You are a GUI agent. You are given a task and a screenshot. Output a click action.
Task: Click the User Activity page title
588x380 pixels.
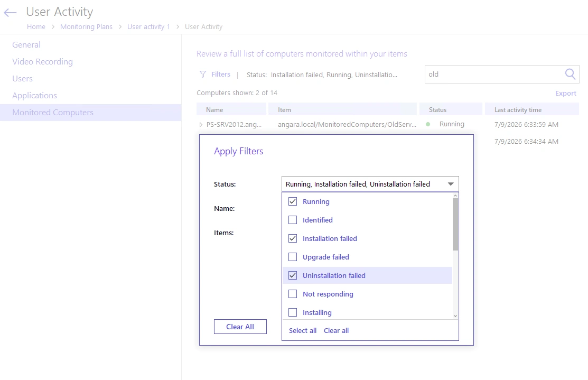(x=60, y=12)
